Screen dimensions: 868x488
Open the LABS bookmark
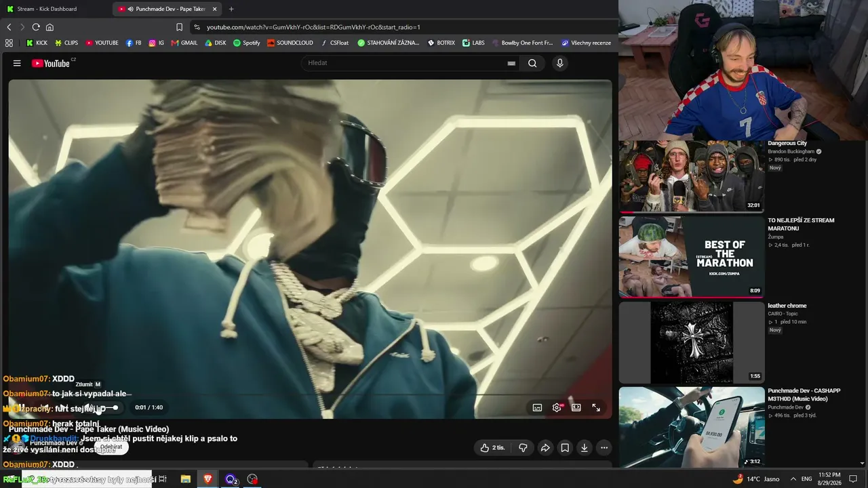(x=473, y=43)
